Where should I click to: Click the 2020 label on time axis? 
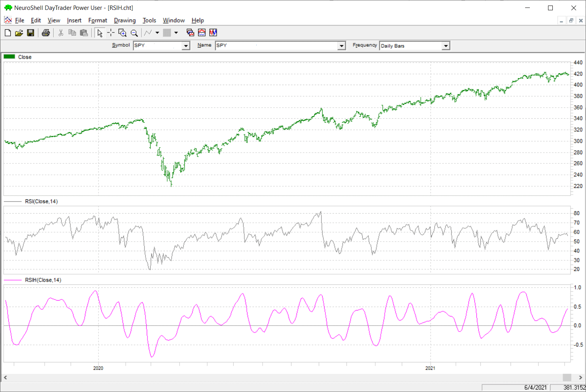(98, 368)
